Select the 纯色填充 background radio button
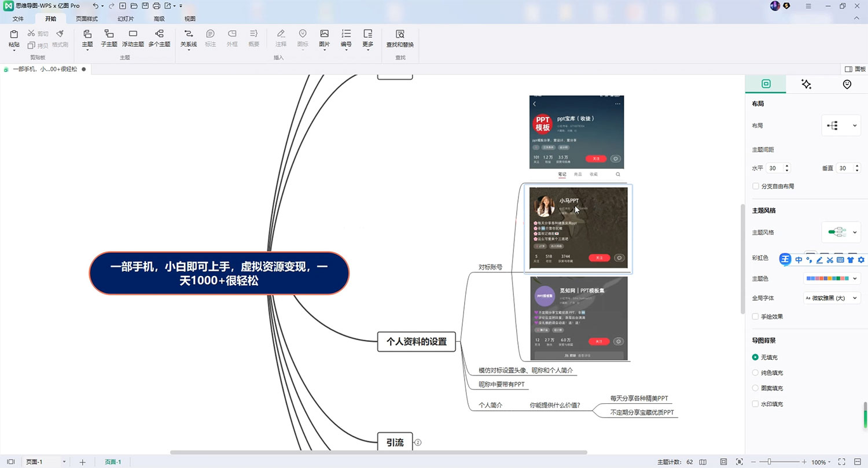The width and height of the screenshot is (868, 468). [x=756, y=373]
